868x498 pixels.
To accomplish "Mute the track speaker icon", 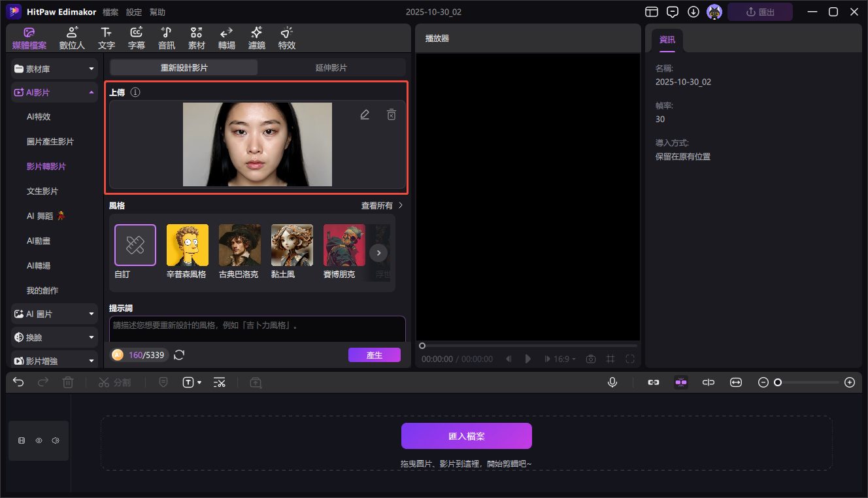I will pos(56,440).
